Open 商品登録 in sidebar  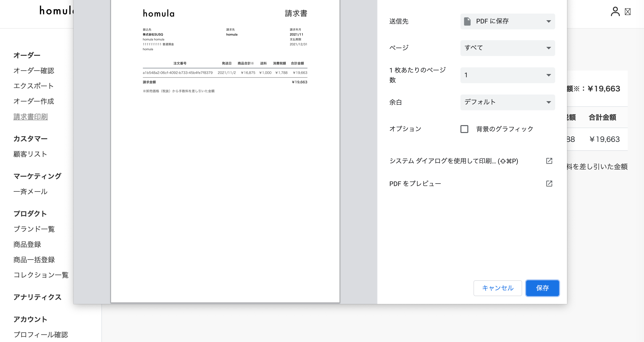27,244
